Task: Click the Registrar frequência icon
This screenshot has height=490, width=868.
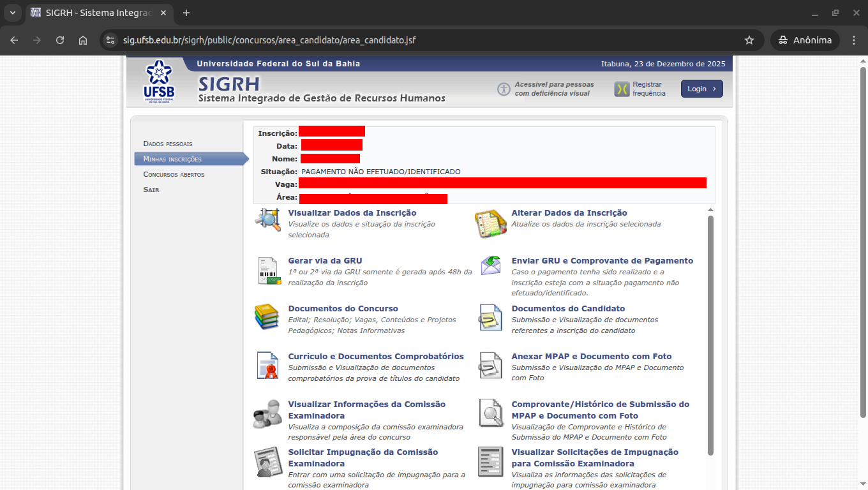Action: click(622, 89)
